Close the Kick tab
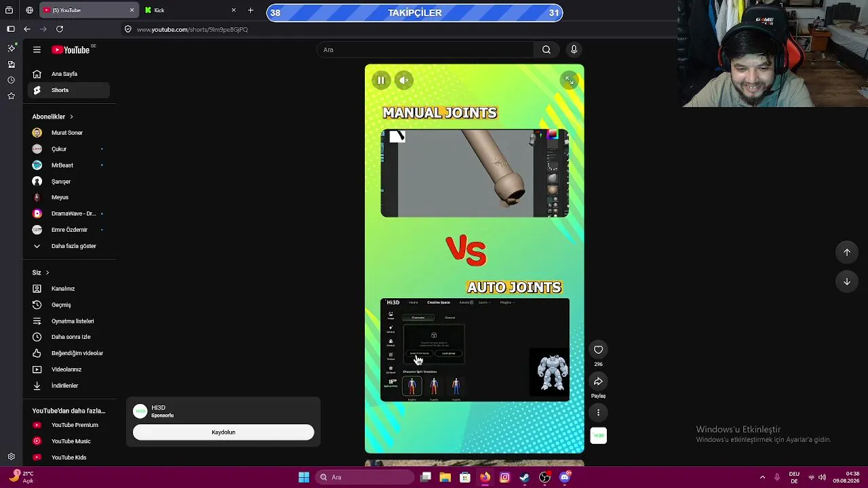The width and height of the screenshot is (868, 488). pos(233,10)
